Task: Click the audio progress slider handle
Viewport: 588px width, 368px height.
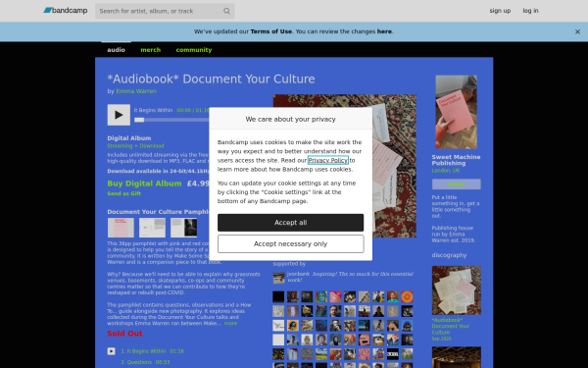Action: tap(139, 120)
